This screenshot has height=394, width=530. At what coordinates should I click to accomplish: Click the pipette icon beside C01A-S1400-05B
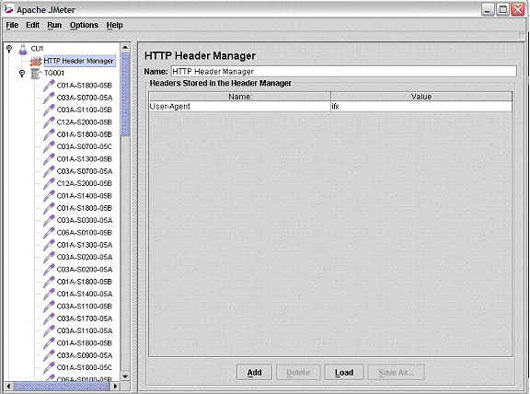[49, 196]
